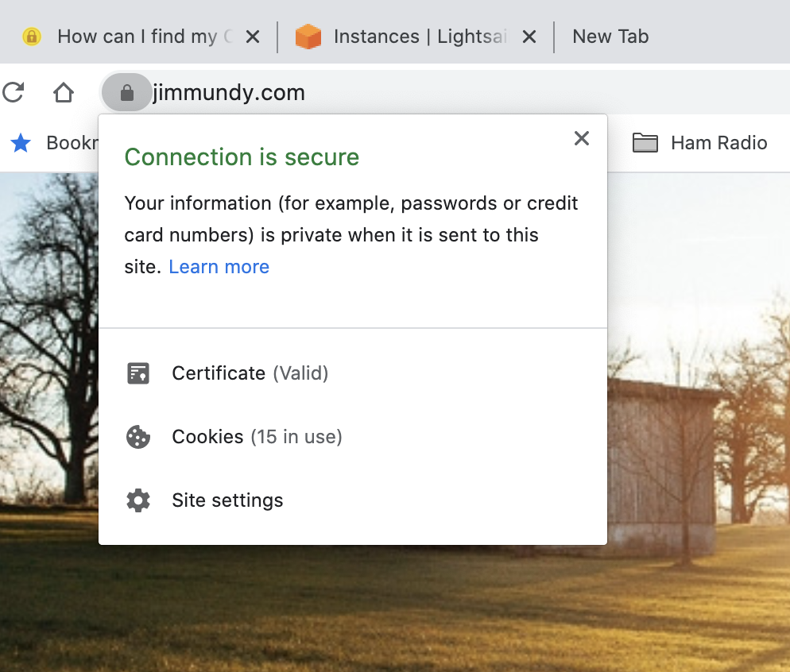Open Cookies (15 in use) entry

coord(353,437)
